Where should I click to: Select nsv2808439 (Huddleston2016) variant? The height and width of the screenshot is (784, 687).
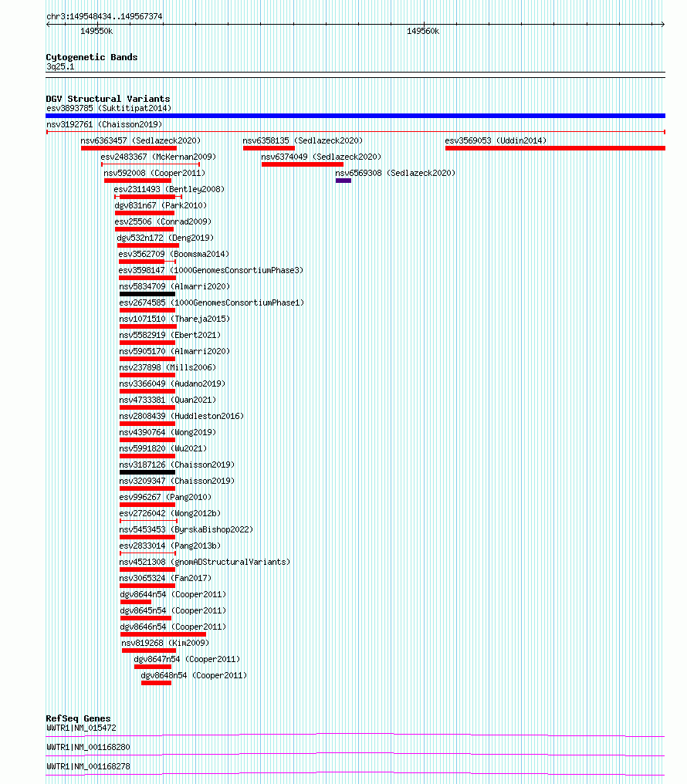click(x=181, y=416)
